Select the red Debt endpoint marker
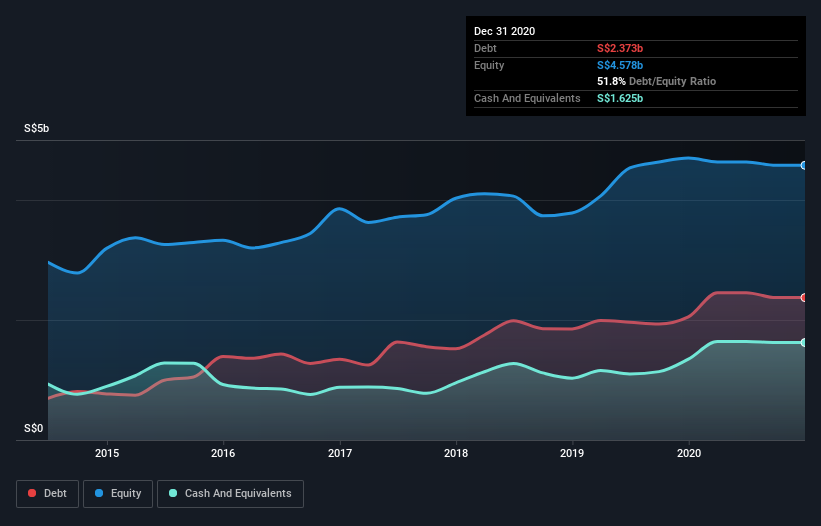The width and height of the screenshot is (821, 526). [804, 297]
